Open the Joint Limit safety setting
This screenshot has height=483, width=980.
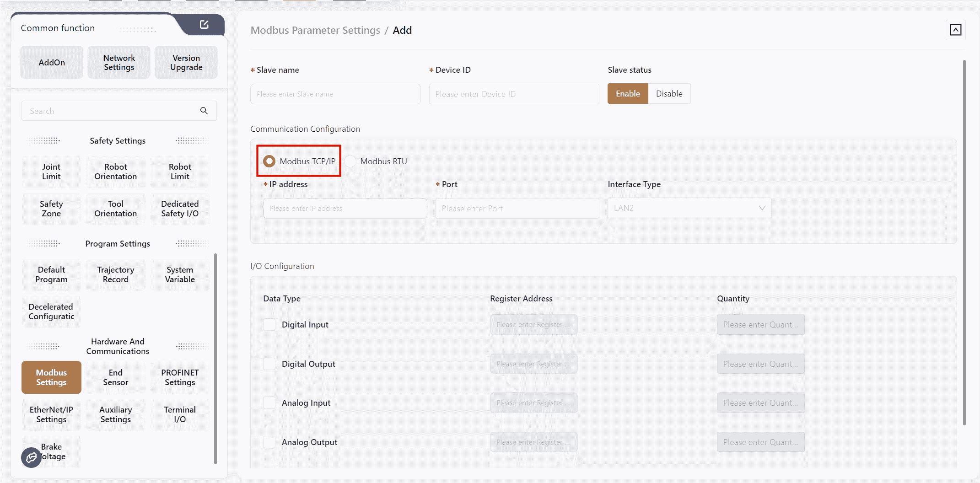pos(51,172)
